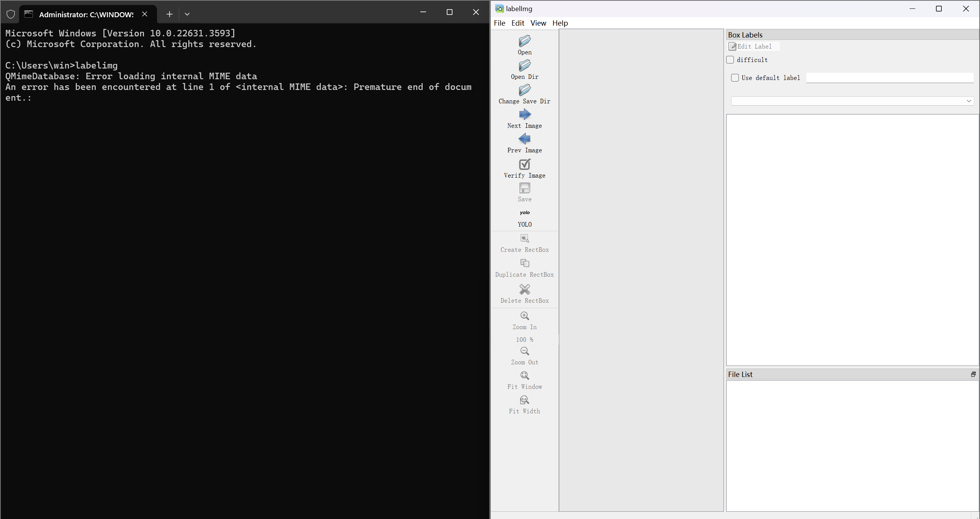
Task: Click the terminal shield icon
Action: point(11,14)
